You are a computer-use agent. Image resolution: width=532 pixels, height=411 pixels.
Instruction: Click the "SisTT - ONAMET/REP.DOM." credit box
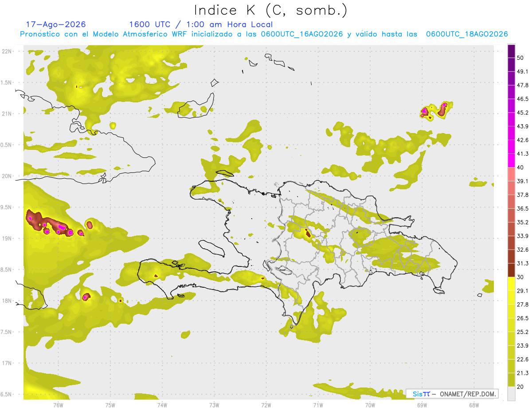(x=452, y=394)
